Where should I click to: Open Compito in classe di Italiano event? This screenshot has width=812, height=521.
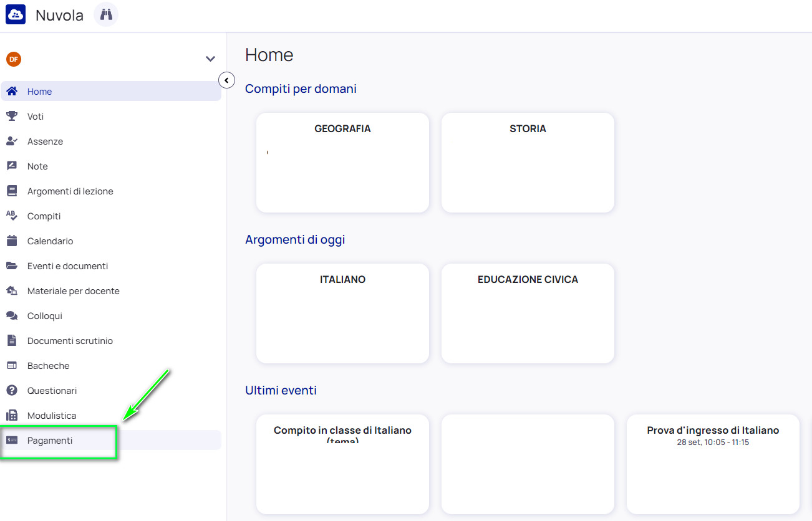click(342, 464)
